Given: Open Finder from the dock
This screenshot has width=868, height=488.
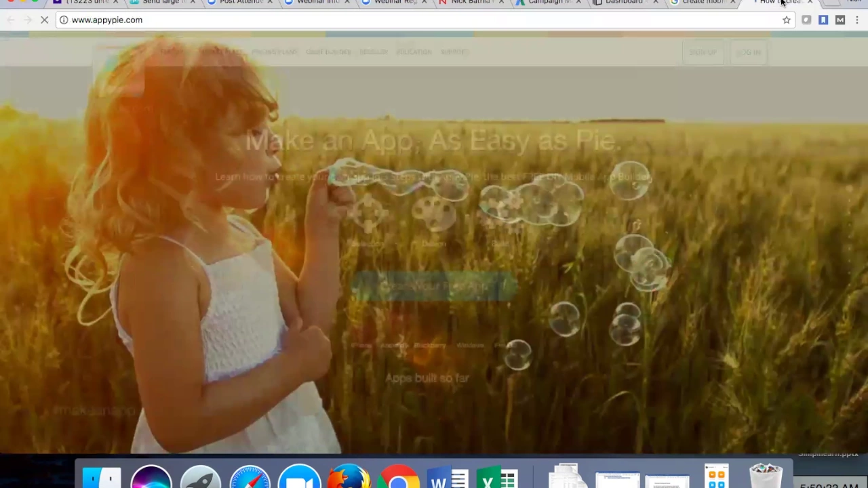Looking at the screenshot, I should coord(102,477).
